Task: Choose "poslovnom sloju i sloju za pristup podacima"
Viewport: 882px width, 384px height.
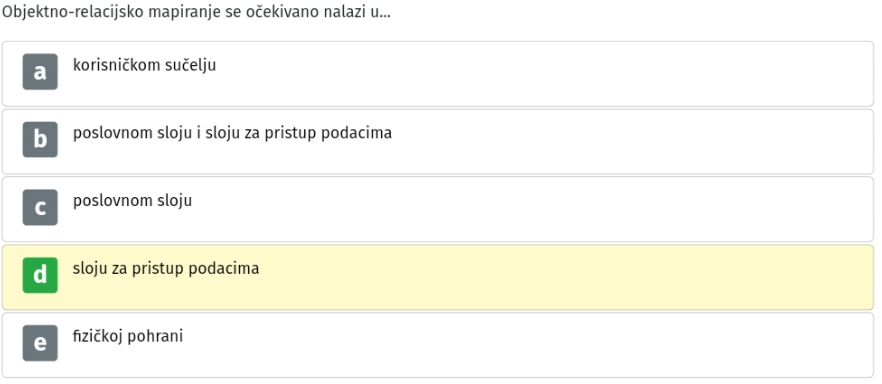Action: click(232, 133)
